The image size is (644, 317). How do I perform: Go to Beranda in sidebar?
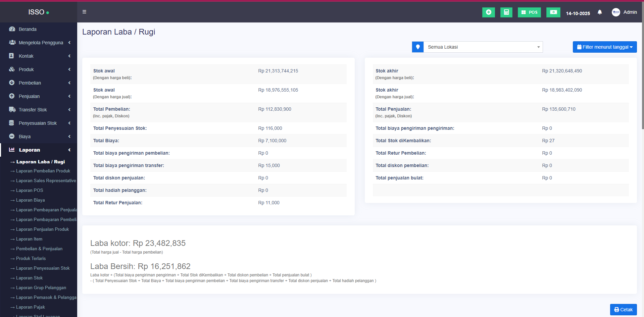click(28, 29)
